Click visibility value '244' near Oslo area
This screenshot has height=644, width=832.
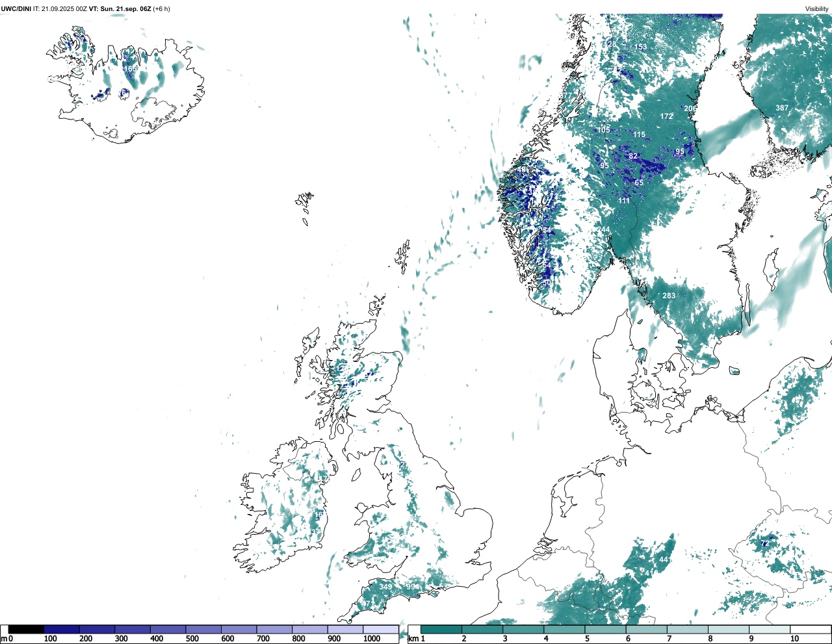pos(604,229)
